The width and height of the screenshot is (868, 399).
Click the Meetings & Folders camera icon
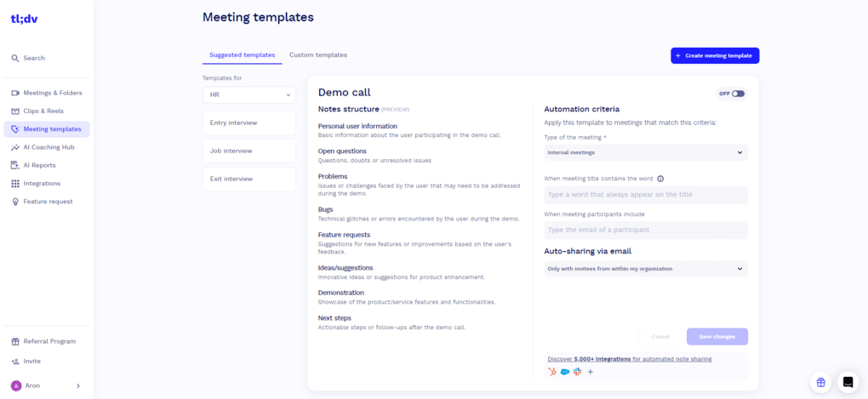click(x=15, y=93)
